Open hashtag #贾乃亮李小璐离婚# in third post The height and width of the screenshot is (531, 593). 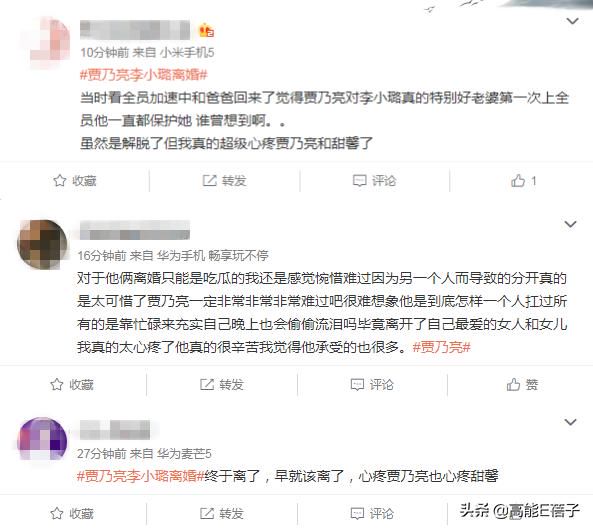click(x=141, y=476)
